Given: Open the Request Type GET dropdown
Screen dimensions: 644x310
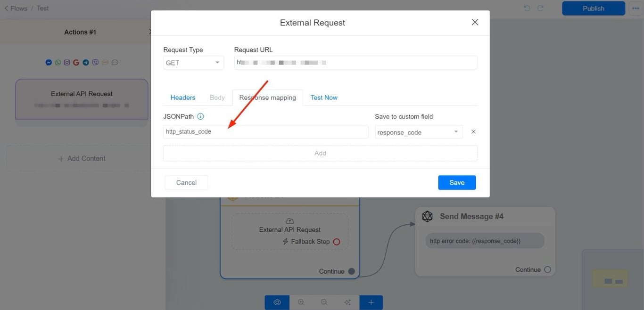Looking at the screenshot, I should click(193, 63).
